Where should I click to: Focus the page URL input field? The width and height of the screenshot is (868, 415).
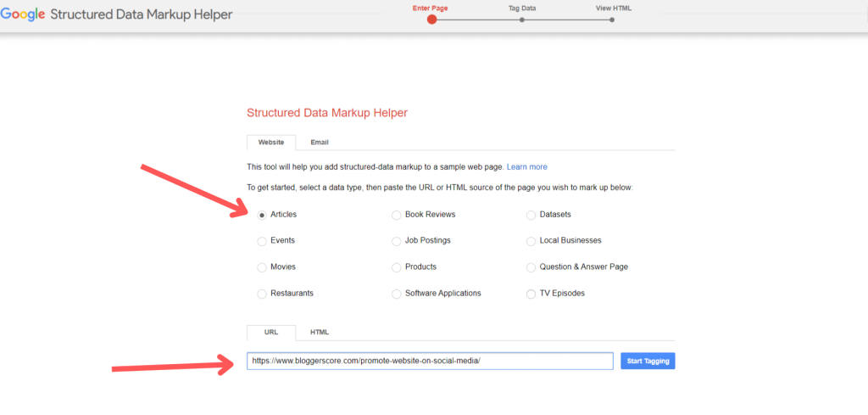pyautogui.click(x=430, y=362)
